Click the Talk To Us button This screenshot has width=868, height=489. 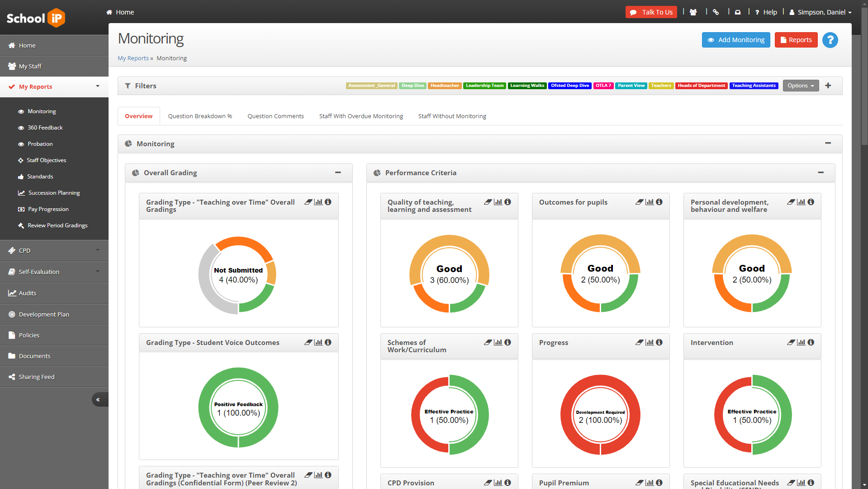[x=651, y=12]
